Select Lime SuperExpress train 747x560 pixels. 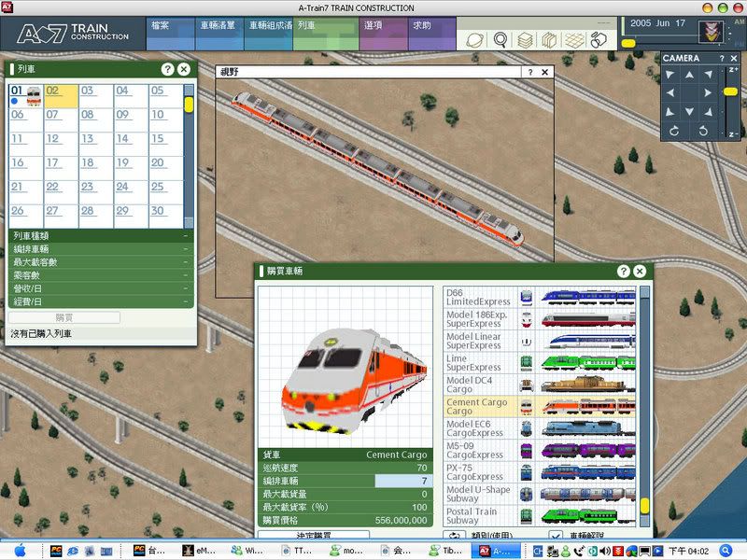click(x=540, y=363)
